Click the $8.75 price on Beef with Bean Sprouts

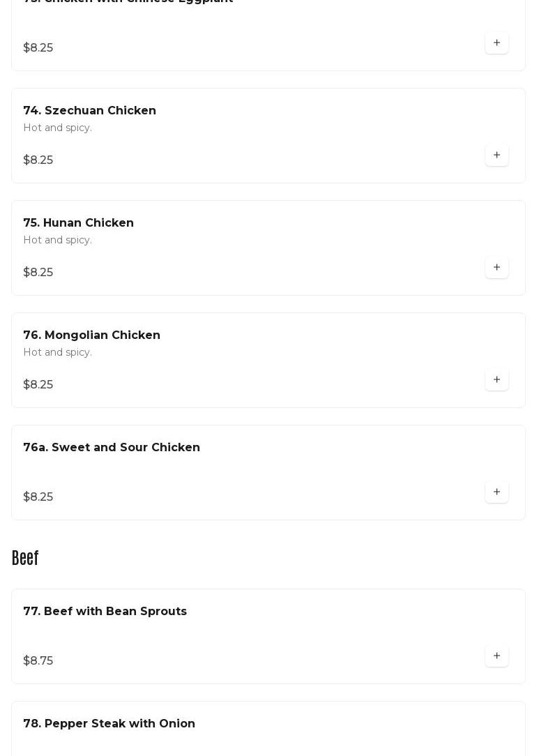click(38, 660)
